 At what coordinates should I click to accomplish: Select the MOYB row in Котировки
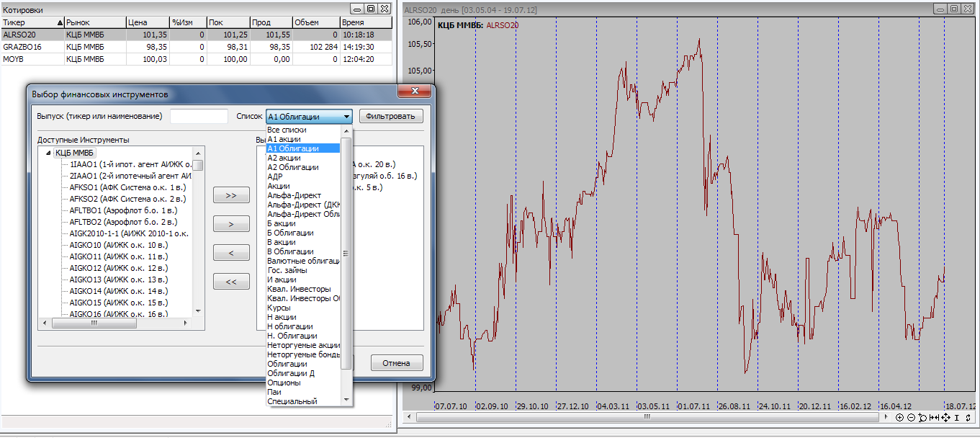(x=197, y=58)
